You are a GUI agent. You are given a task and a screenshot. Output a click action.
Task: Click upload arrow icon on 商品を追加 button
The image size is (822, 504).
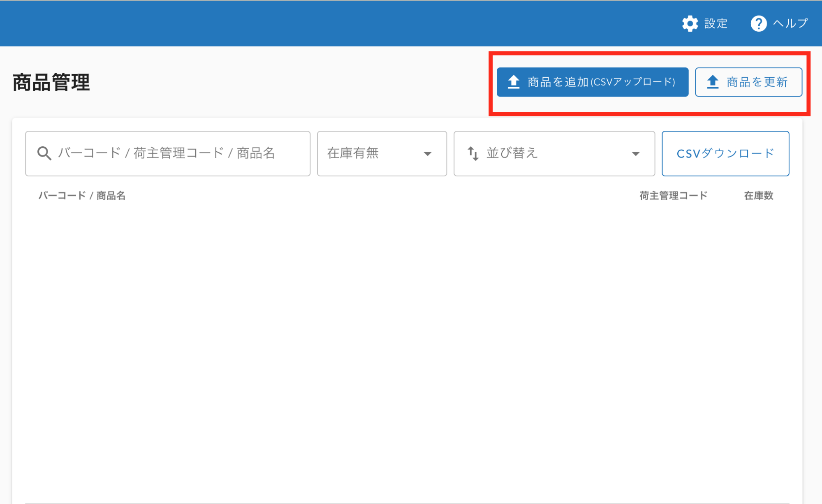coord(514,82)
